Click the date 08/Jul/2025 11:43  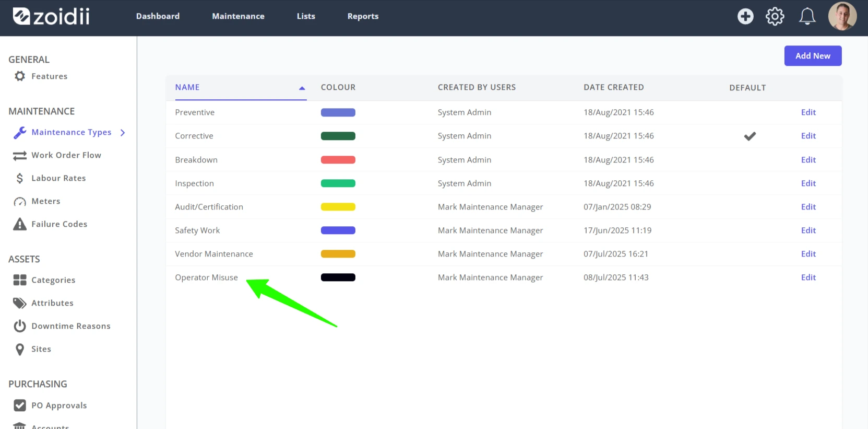tap(616, 277)
